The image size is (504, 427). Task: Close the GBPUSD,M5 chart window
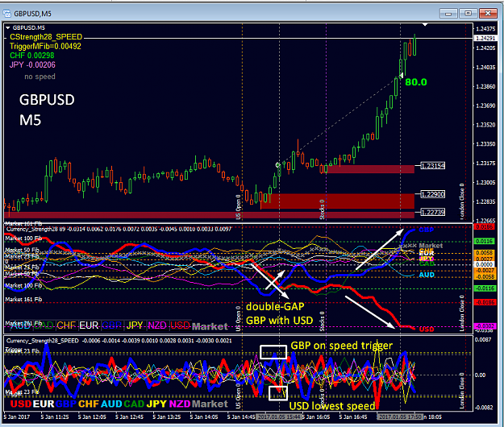pos(488,14)
